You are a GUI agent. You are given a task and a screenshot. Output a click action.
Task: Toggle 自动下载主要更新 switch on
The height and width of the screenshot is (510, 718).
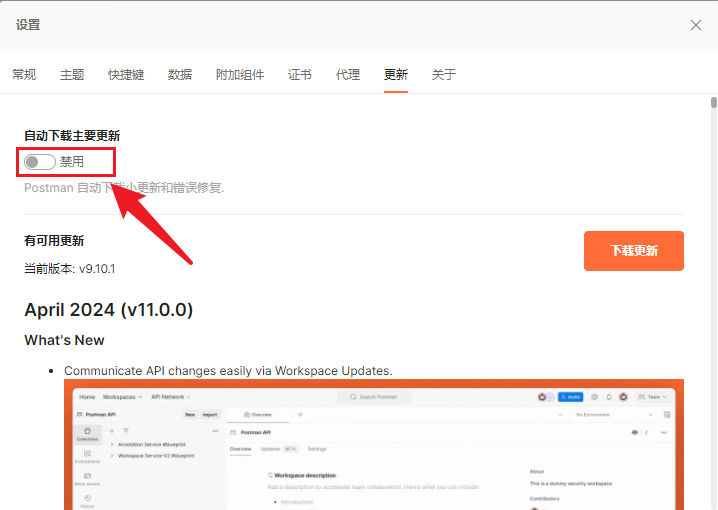pyautogui.click(x=40, y=162)
